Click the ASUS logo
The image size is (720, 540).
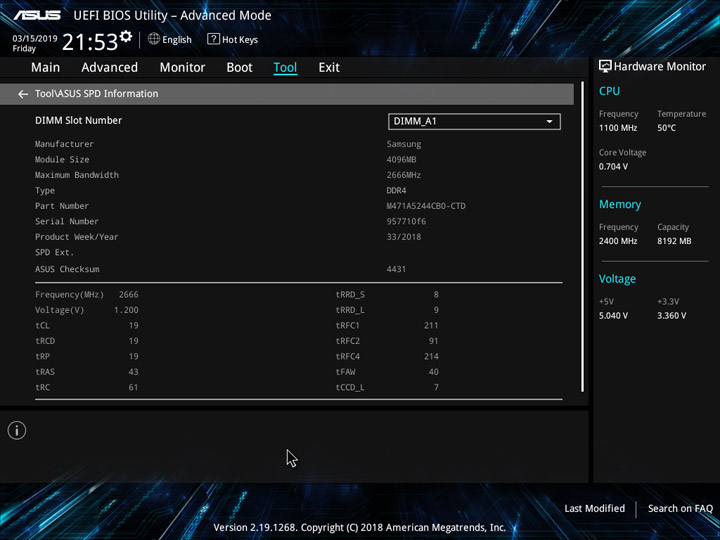[37, 15]
